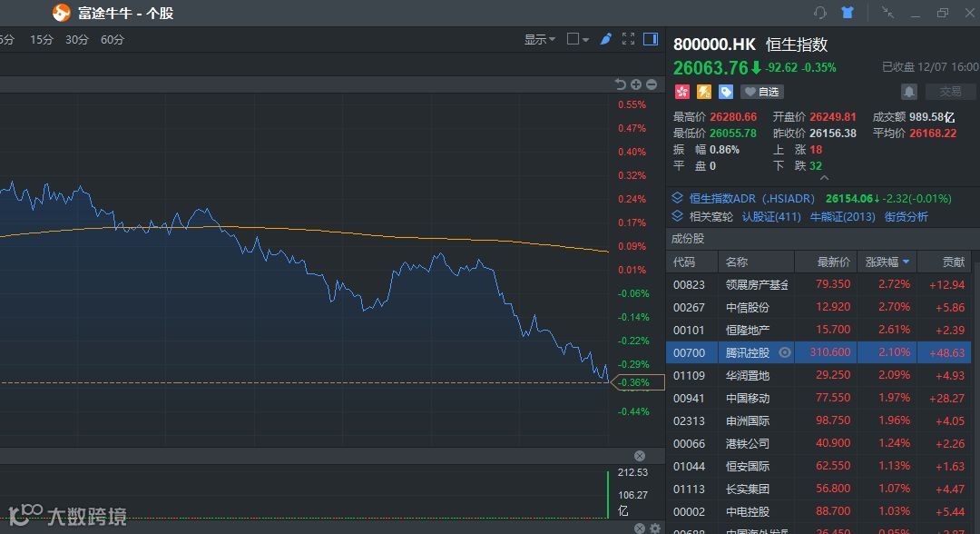Select the 01109 华润置地 row
This screenshot has width=980, height=534.
click(818, 375)
